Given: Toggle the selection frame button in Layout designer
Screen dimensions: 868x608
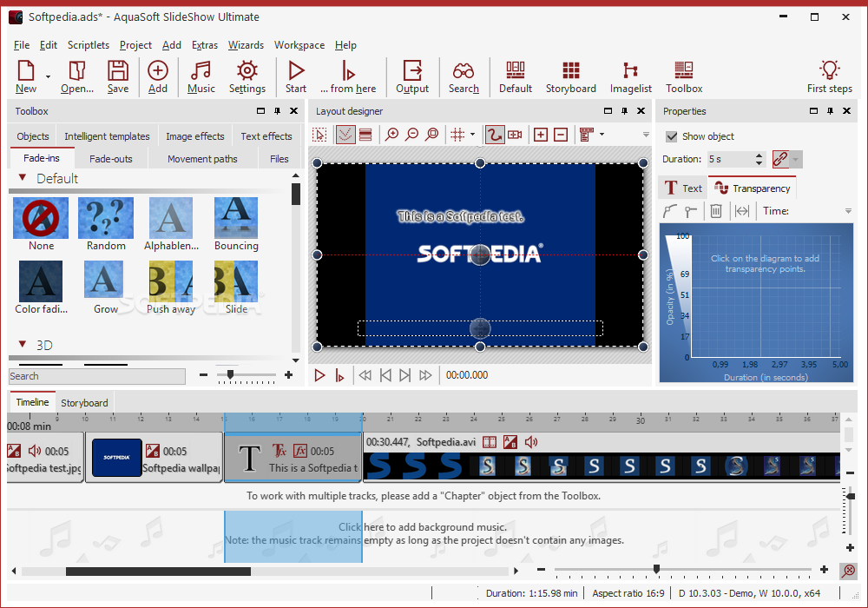Looking at the screenshot, I should tap(319, 135).
